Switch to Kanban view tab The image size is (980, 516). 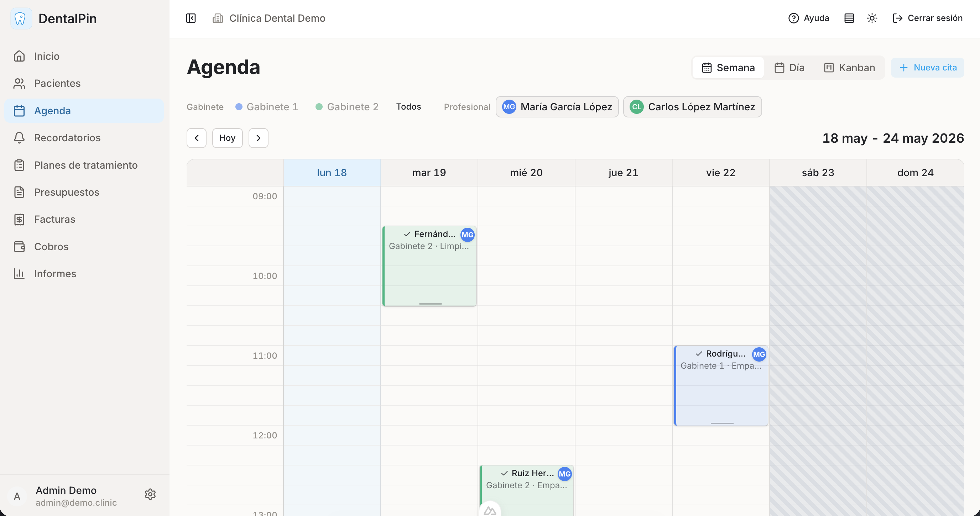(849, 68)
